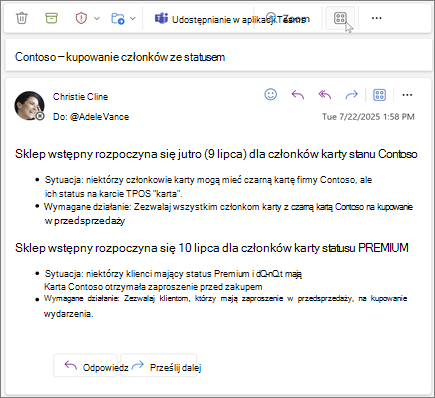The image size is (435, 398).
Task: Click the Odpowiedz button
Action: coord(86,366)
